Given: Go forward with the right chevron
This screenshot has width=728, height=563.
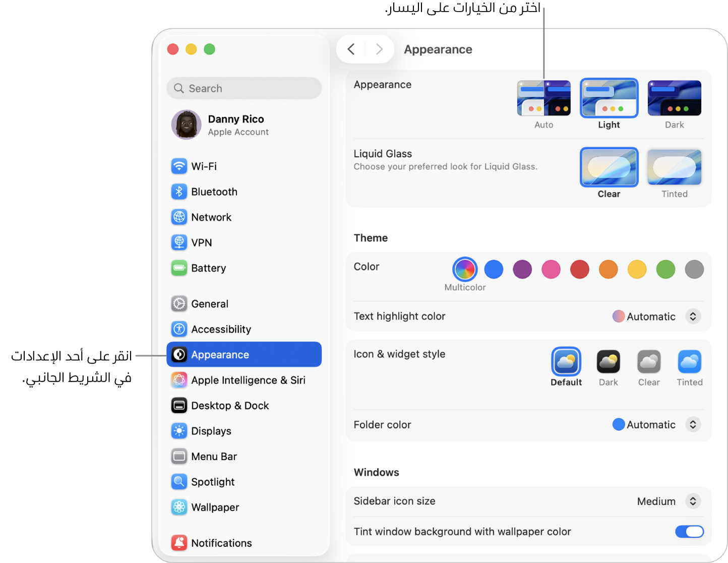Looking at the screenshot, I should [379, 49].
